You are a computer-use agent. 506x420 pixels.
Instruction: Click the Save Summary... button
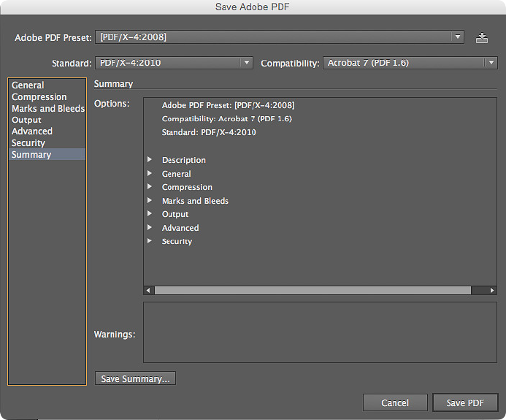(x=135, y=378)
